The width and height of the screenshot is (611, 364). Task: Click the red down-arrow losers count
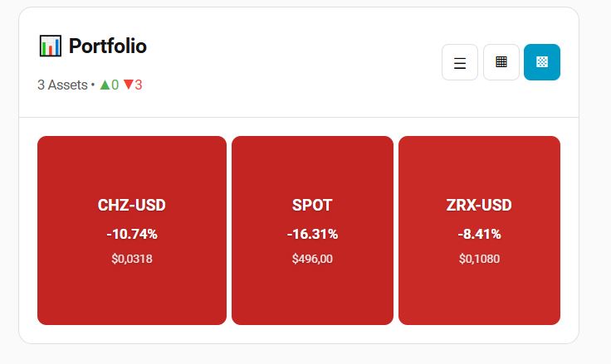pyautogui.click(x=133, y=85)
